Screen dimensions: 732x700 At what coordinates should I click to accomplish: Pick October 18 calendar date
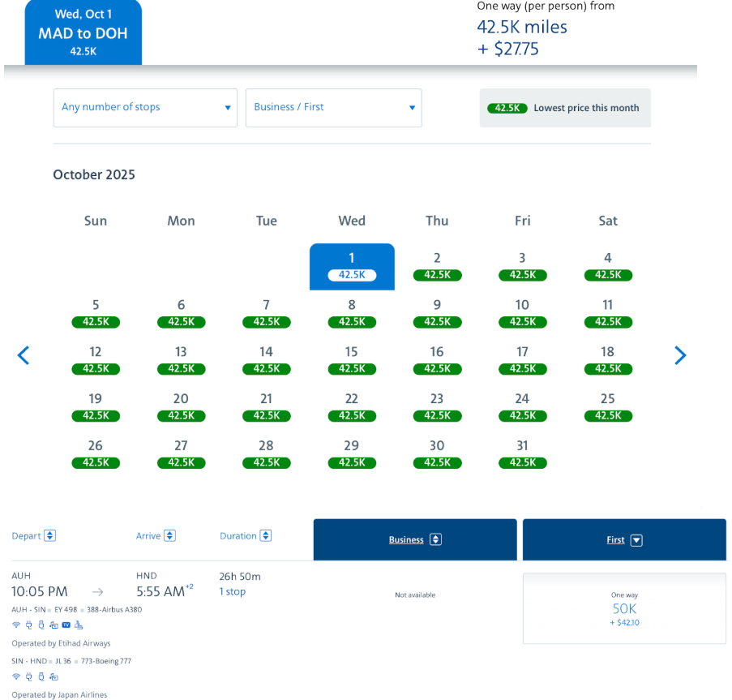pos(608,360)
